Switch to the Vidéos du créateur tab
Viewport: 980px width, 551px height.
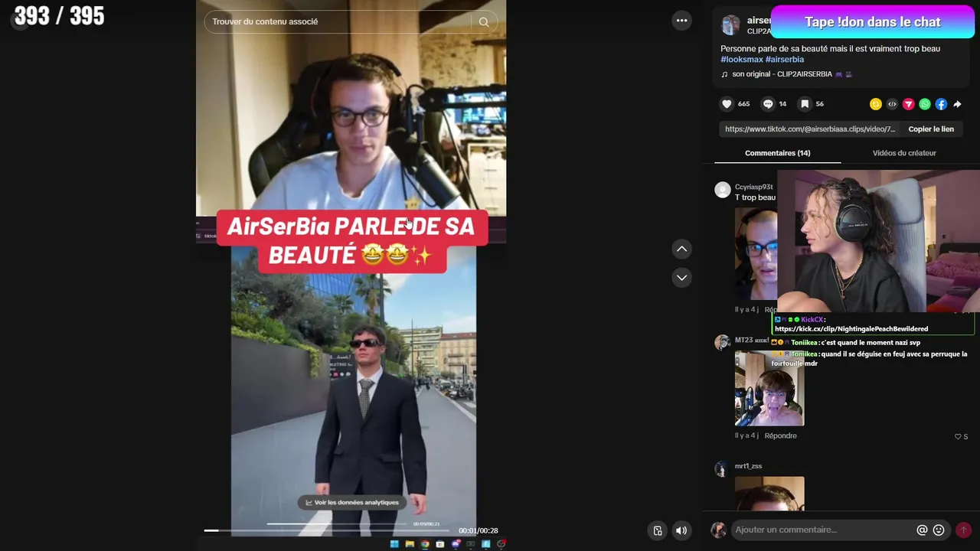(904, 153)
